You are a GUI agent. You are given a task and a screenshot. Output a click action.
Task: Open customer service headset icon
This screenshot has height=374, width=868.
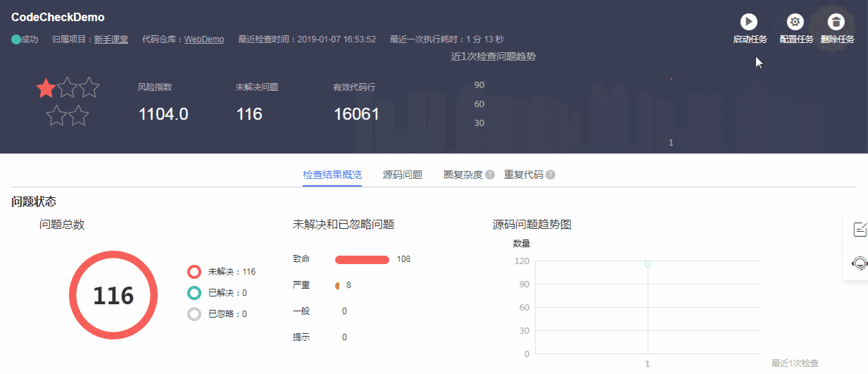click(860, 263)
